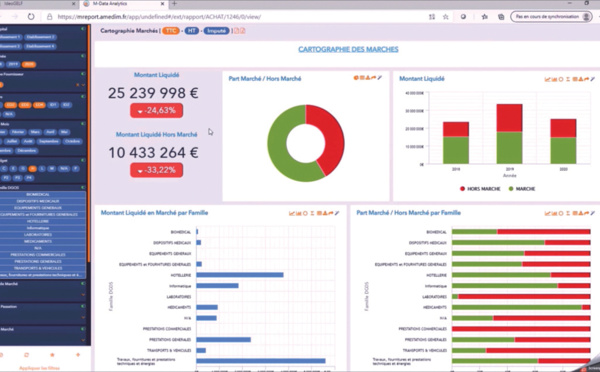The height and width of the screenshot is (372, 600).
Task: Click the red HORS MARCHE legend dot
Action: coord(462,189)
